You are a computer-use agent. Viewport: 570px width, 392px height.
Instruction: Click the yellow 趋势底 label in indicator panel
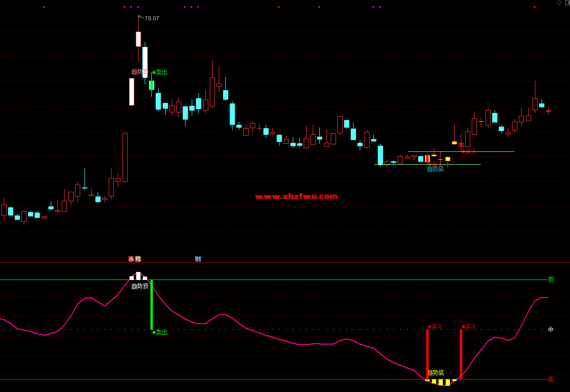tap(436, 373)
